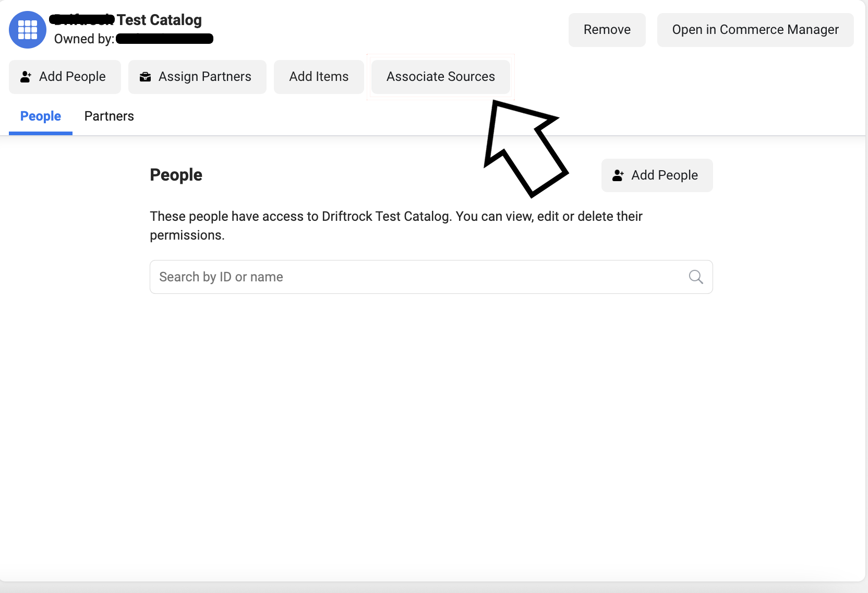Click person-plus icon beside the People heading
This screenshot has height=593, width=868.
pyautogui.click(x=618, y=175)
